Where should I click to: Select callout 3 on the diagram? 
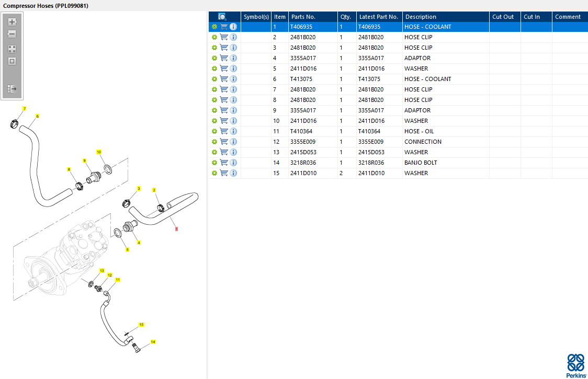pos(139,189)
